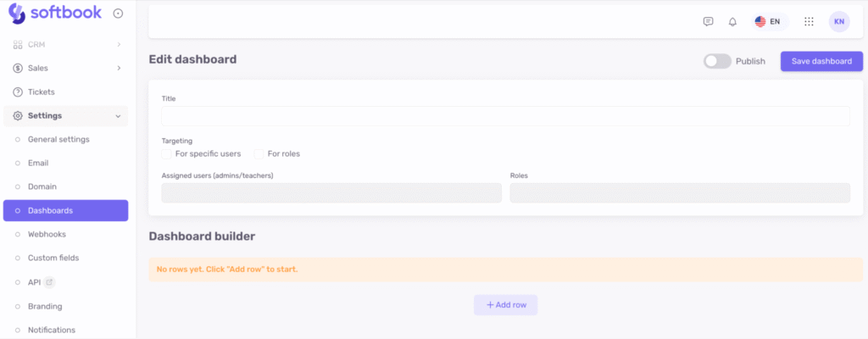Screen dimensions: 868x339
Task: Click the Title input field
Action: tap(505, 116)
